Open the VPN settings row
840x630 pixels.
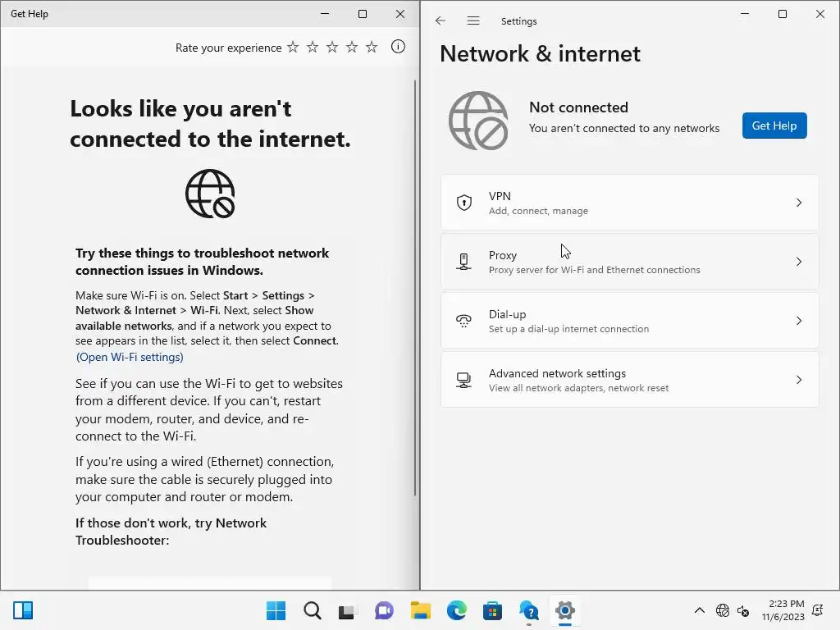(629, 203)
